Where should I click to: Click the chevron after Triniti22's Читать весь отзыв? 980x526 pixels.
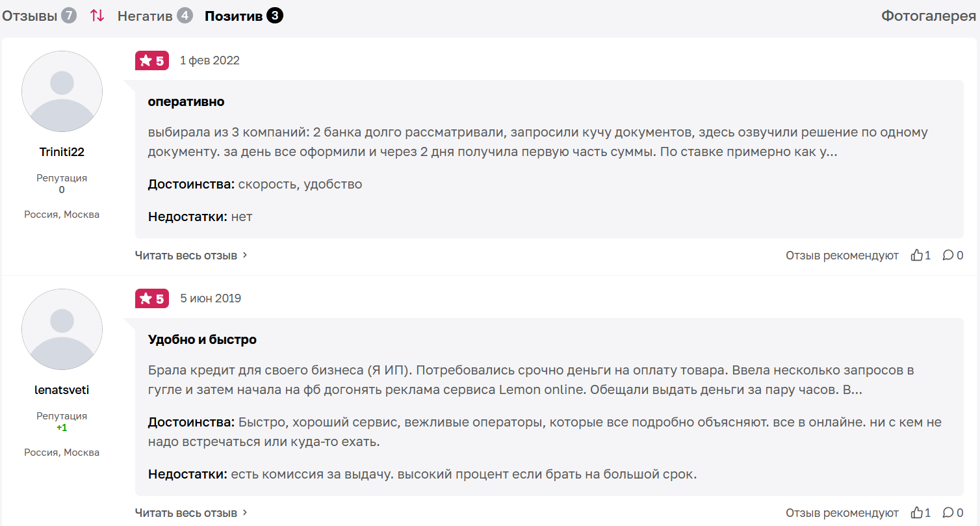pyautogui.click(x=245, y=256)
